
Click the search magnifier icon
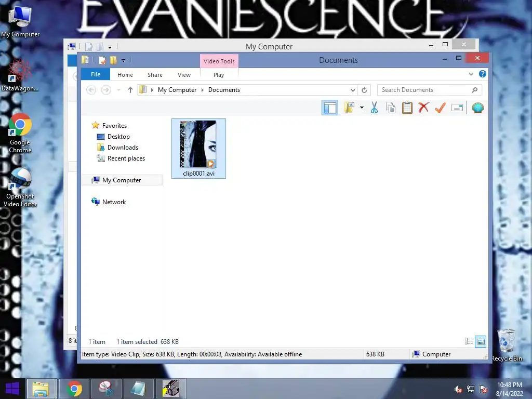(474, 90)
